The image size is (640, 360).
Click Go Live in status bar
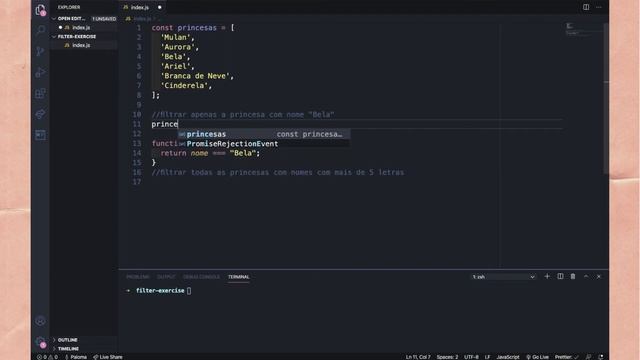click(537, 357)
